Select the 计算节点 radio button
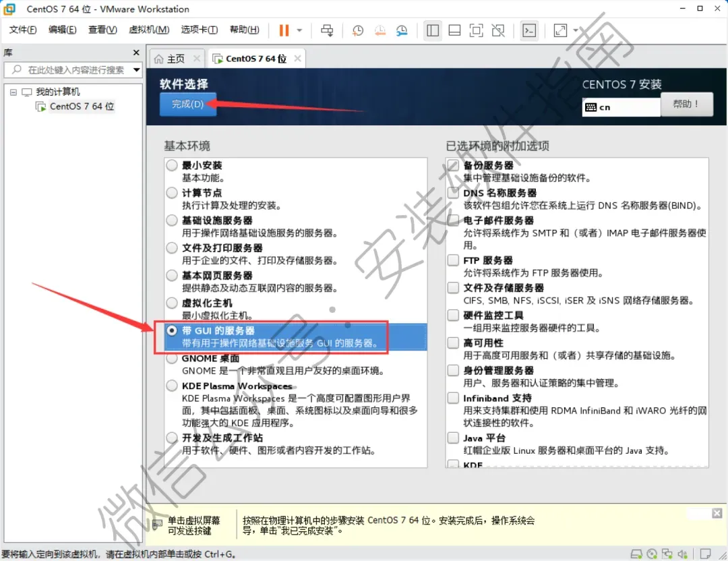 (172, 192)
